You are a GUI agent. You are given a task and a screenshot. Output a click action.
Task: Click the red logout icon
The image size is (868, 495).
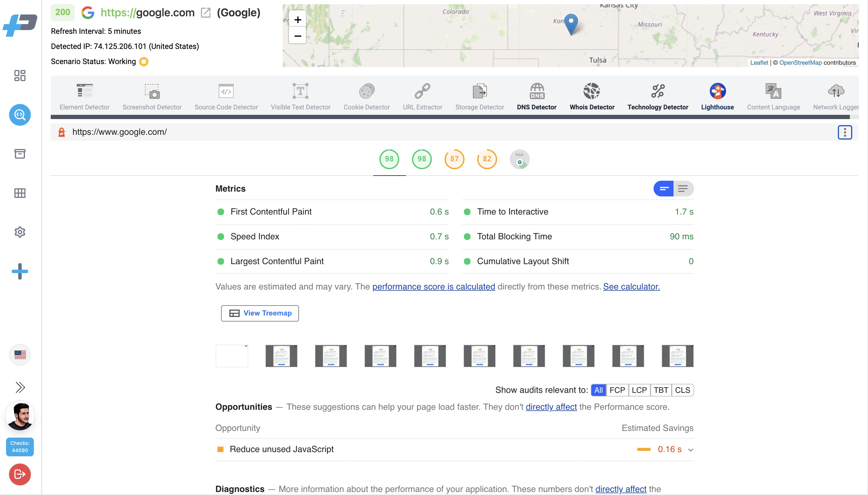(x=20, y=474)
